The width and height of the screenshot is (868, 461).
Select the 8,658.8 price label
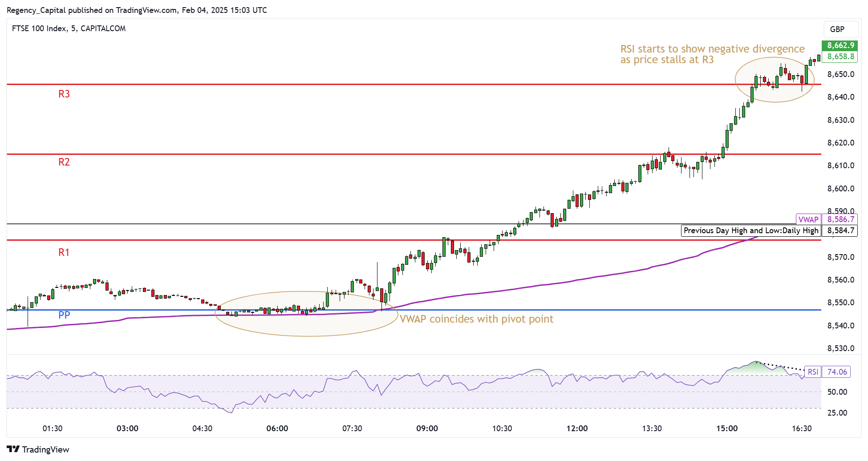pyautogui.click(x=840, y=57)
